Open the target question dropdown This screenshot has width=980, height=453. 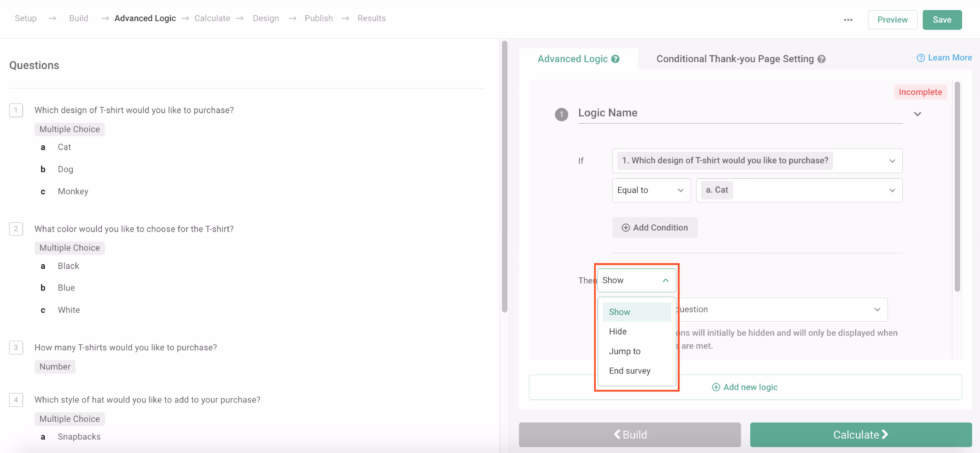point(781,309)
